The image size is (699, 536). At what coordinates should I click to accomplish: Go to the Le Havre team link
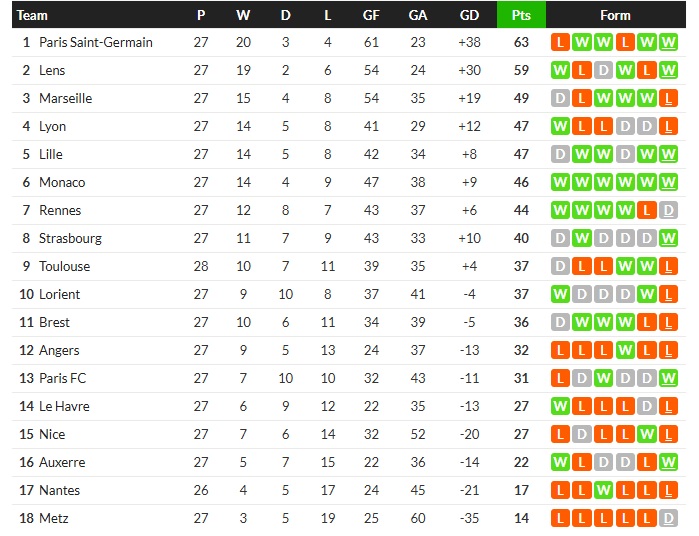click(x=65, y=407)
